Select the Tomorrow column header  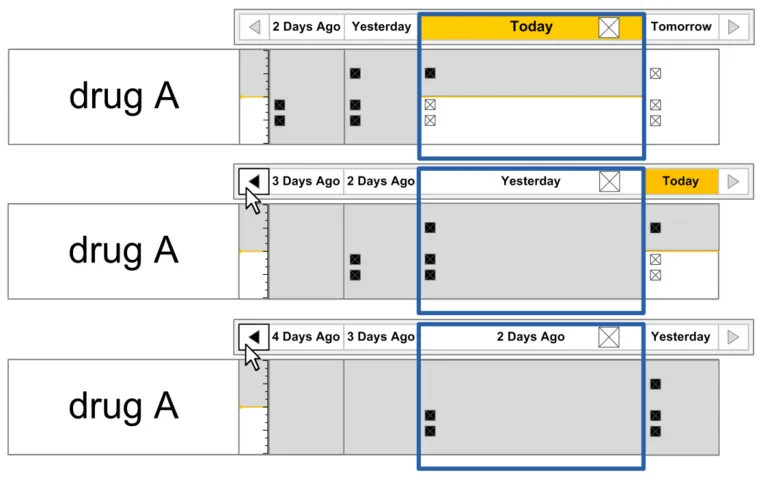681,27
